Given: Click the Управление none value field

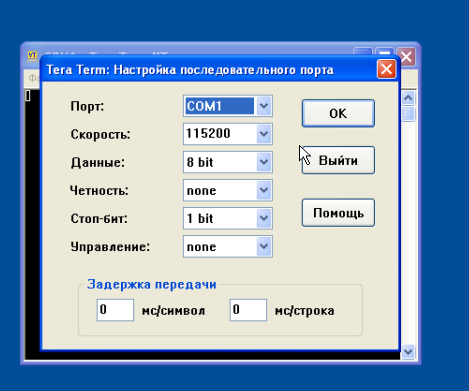Looking at the screenshot, I should (x=220, y=246).
